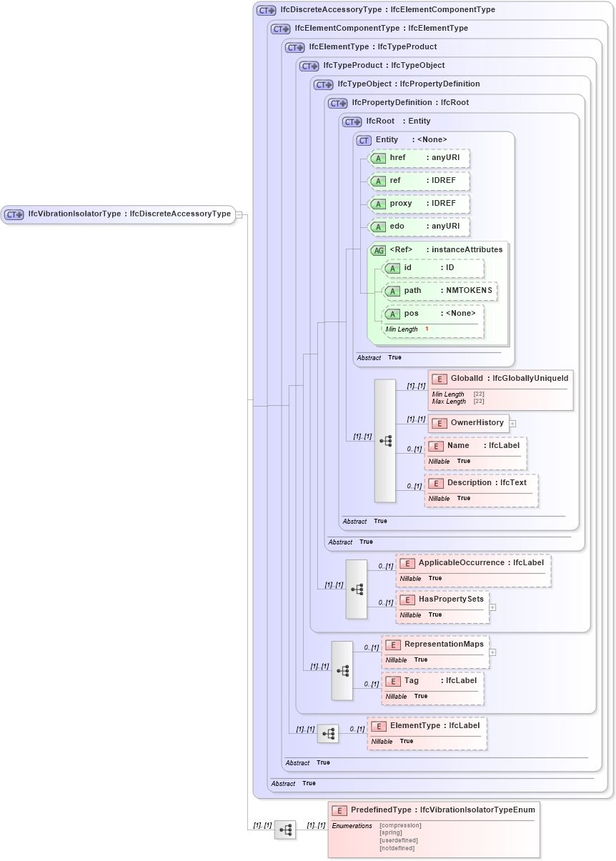This screenshot has height=861, width=616.
Task: Expand the OwnerHistory element details
Action: [x=512, y=422]
